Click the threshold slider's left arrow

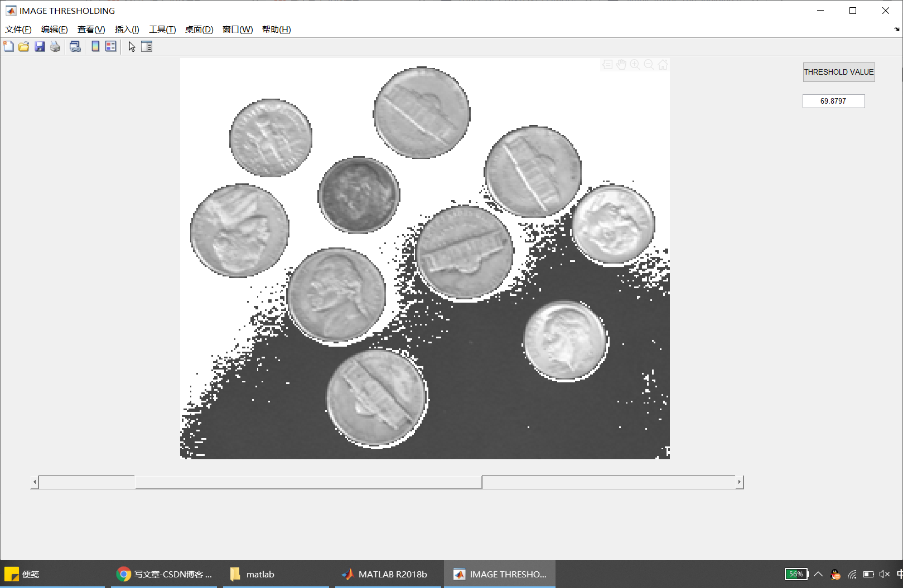[x=35, y=482]
